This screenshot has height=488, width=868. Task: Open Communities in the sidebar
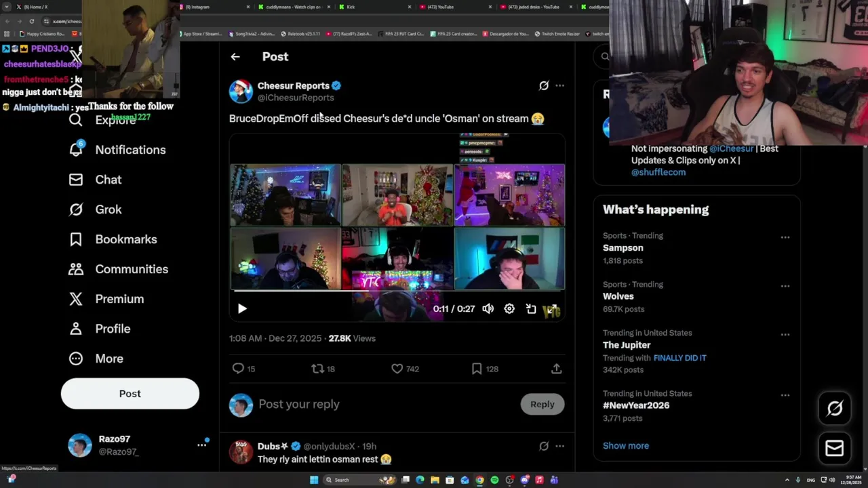pyautogui.click(x=118, y=269)
